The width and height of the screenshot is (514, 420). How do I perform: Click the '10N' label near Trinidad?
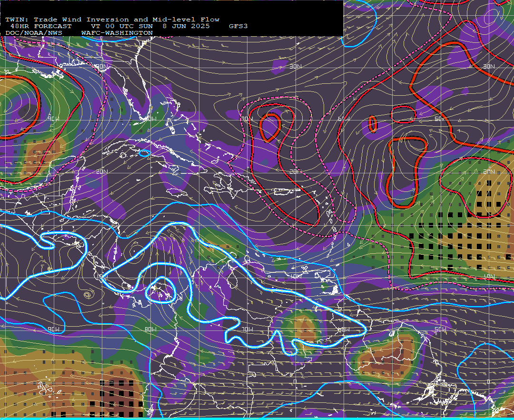[x=296, y=276]
